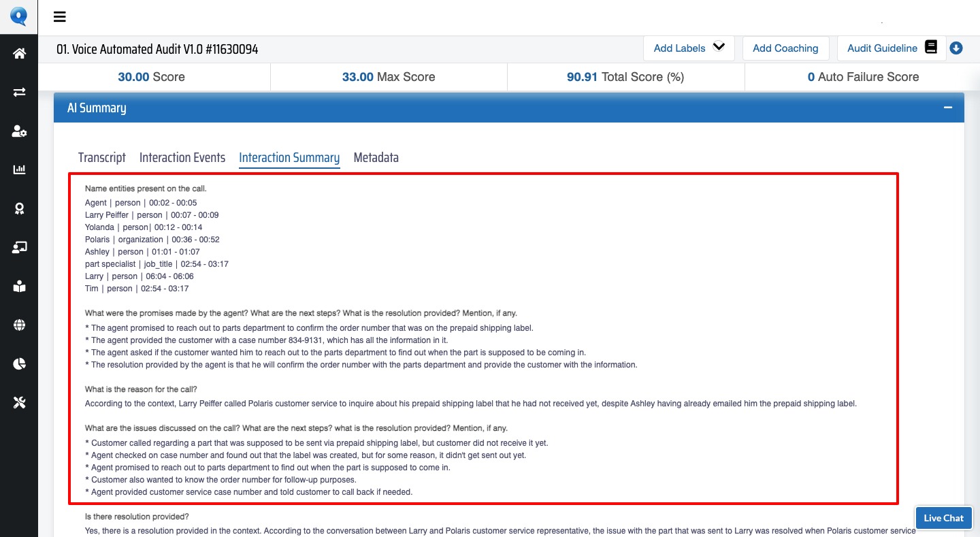The width and height of the screenshot is (980, 537).
Task: Select the Metadata tab
Action: coord(376,157)
